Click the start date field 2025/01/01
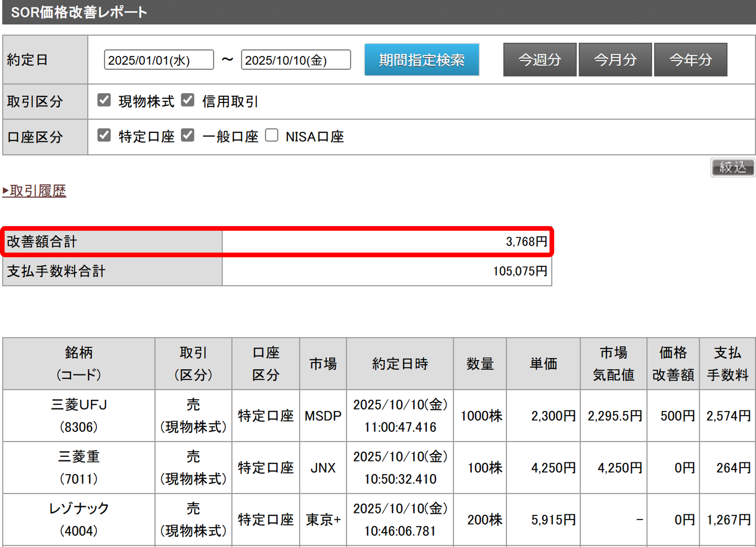 [159, 60]
